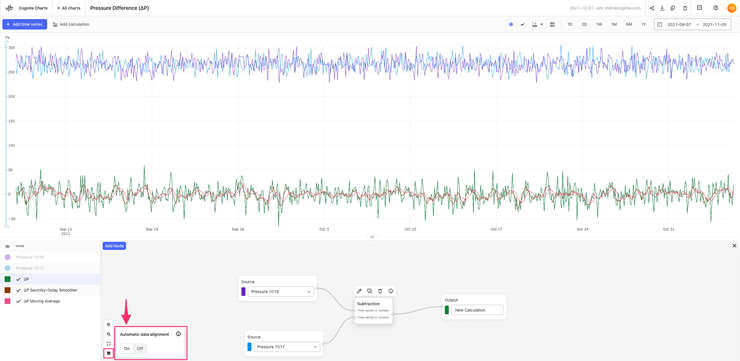The image size is (740, 361).
Task: Click the data alignment settings icon
Action: (x=109, y=353)
